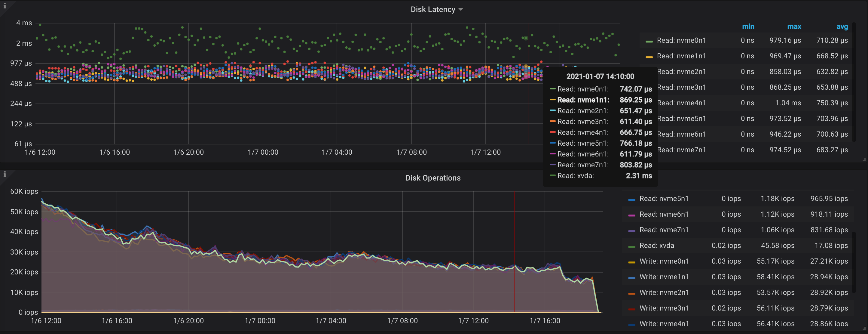
Task: Click the 710.28 µs avg value for nvme0n1
Action: point(832,41)
